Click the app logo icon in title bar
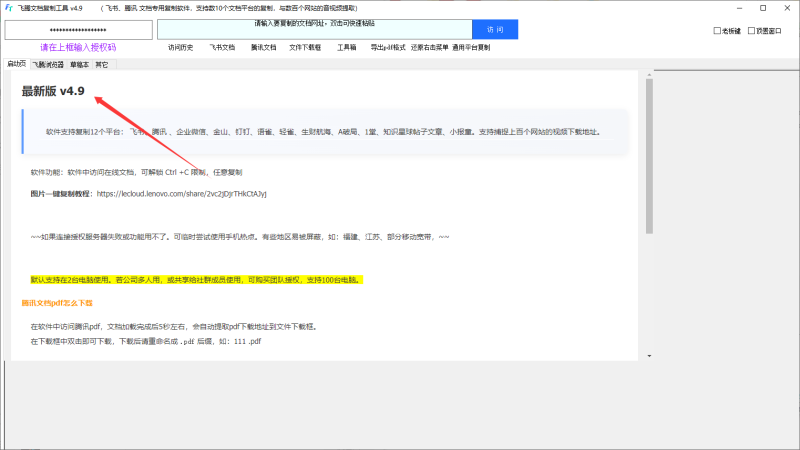Image resolution: width=800 pixels, height=450 pixels. 9,8
